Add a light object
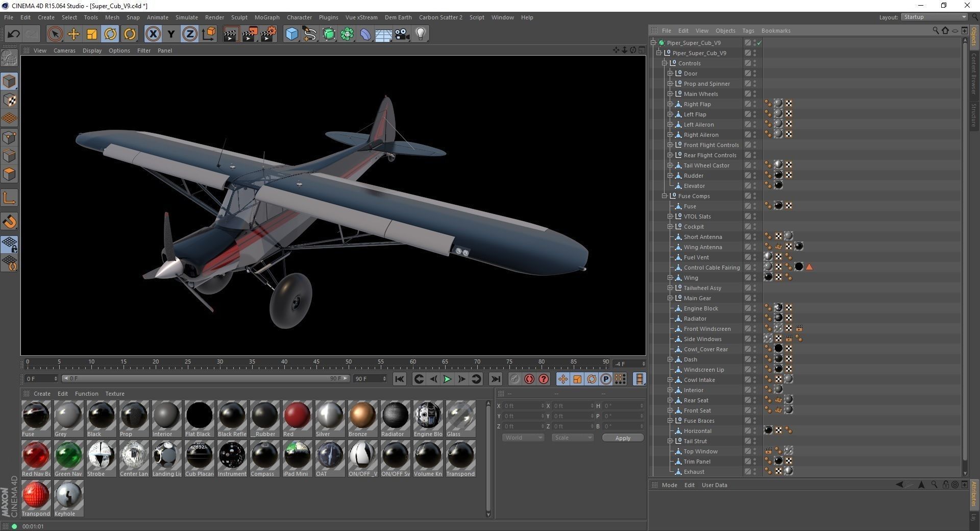This screenshot has height=531, width=980. [421, 34]
